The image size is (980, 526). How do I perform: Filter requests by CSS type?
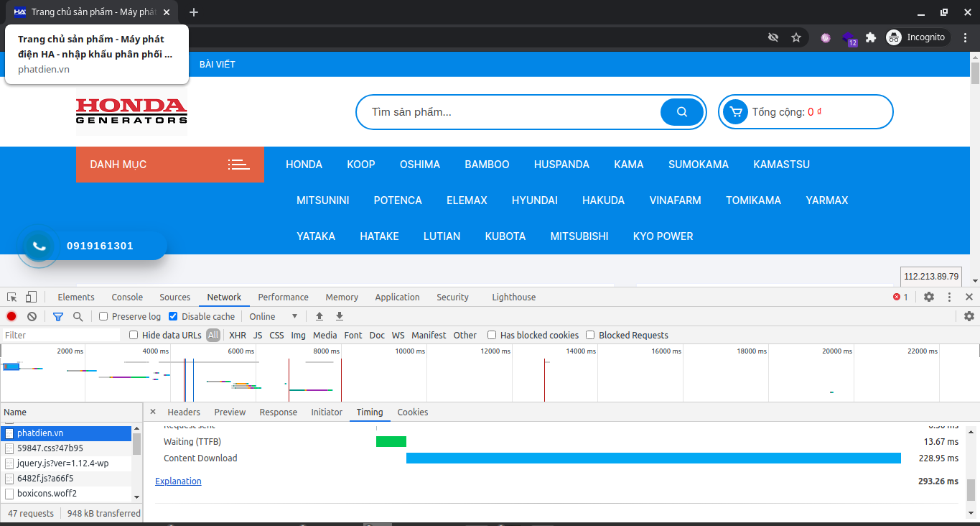point(276,335)
